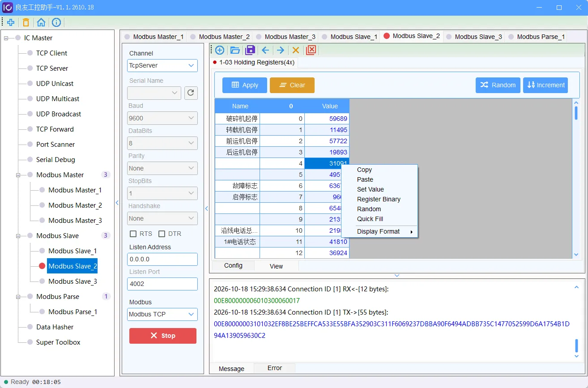Click the orange delete trash icon
Screen dimensions: 588x388
(26, 22)
